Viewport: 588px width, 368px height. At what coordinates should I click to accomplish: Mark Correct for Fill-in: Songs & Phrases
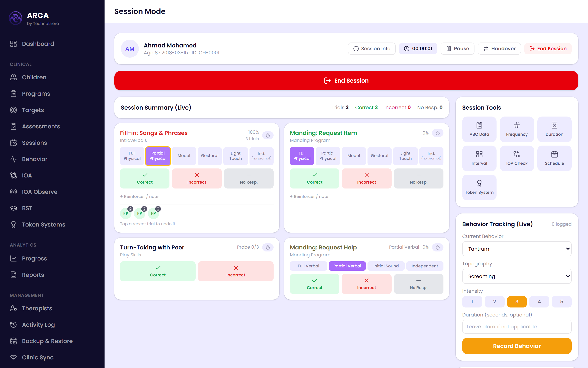(145, 178)
